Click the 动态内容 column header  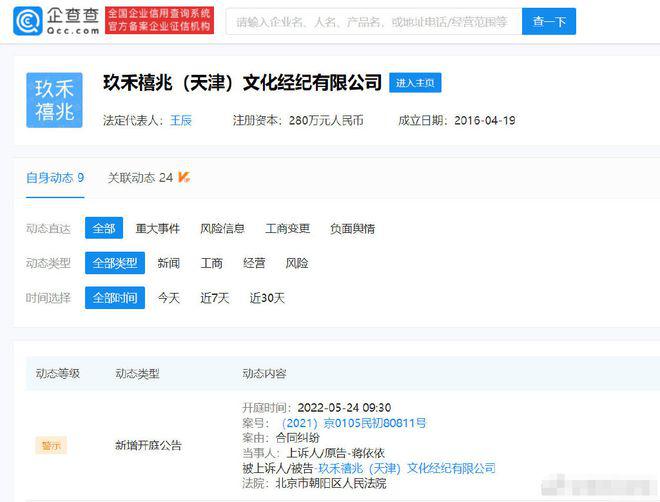coord(264,373)
